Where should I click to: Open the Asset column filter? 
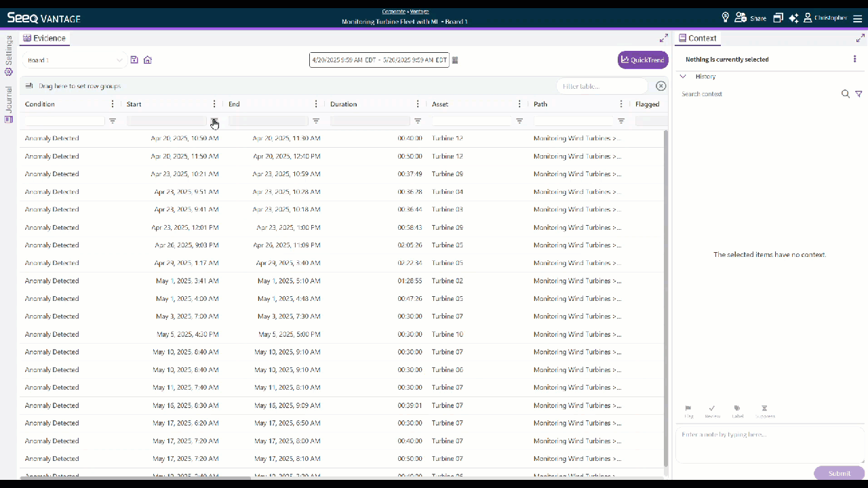(519, 121)
